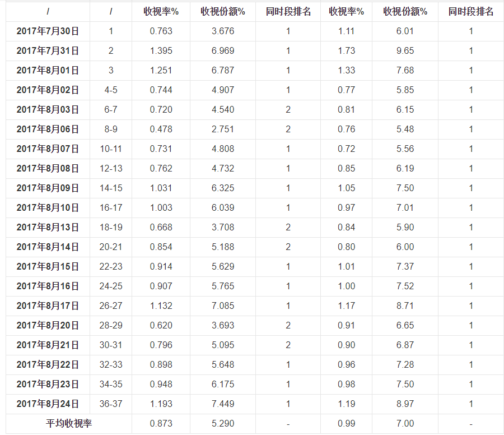Select share value 2.751

click(x=223, y=129)
